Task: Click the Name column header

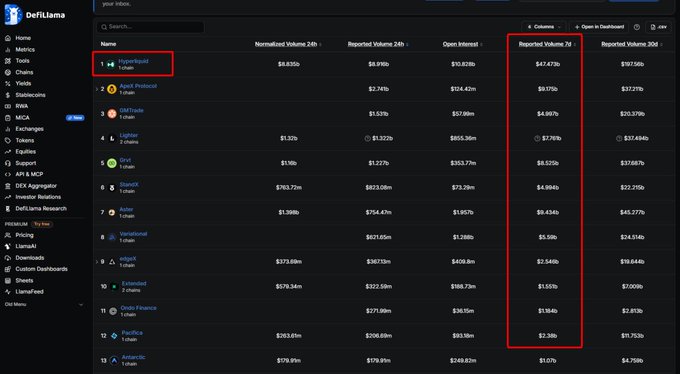Action: point(108,44)
